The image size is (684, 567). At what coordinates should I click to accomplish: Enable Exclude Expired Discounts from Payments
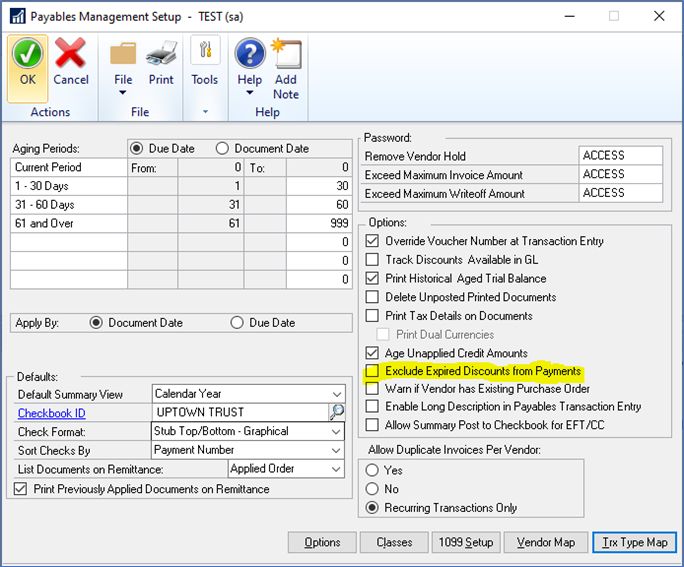(372, 371)
